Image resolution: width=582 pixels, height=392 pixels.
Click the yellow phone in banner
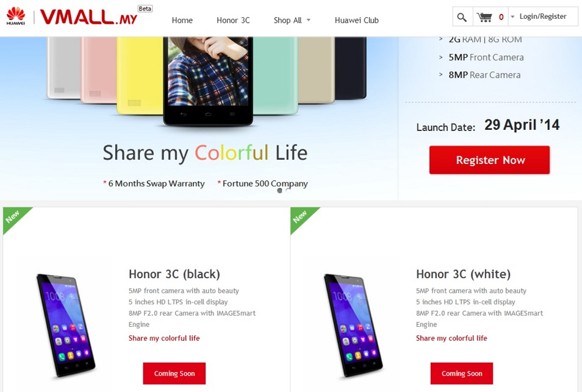[x=140, y=76]
